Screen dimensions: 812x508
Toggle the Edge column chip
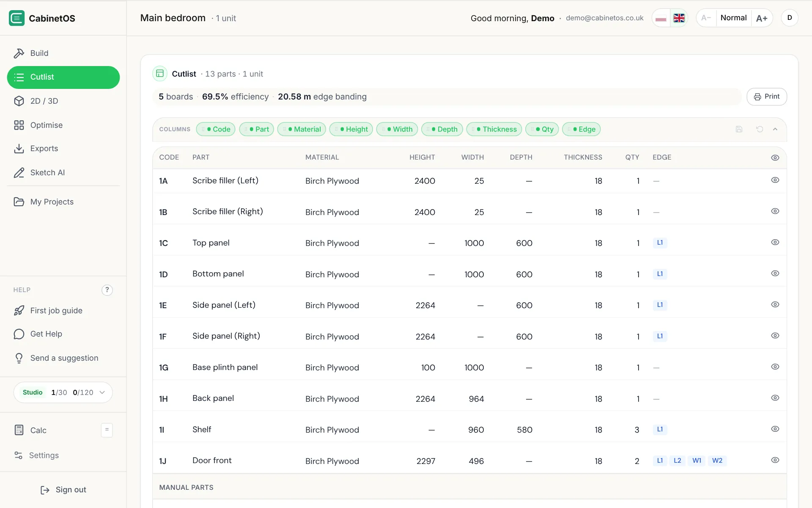[x=581, y=130]
